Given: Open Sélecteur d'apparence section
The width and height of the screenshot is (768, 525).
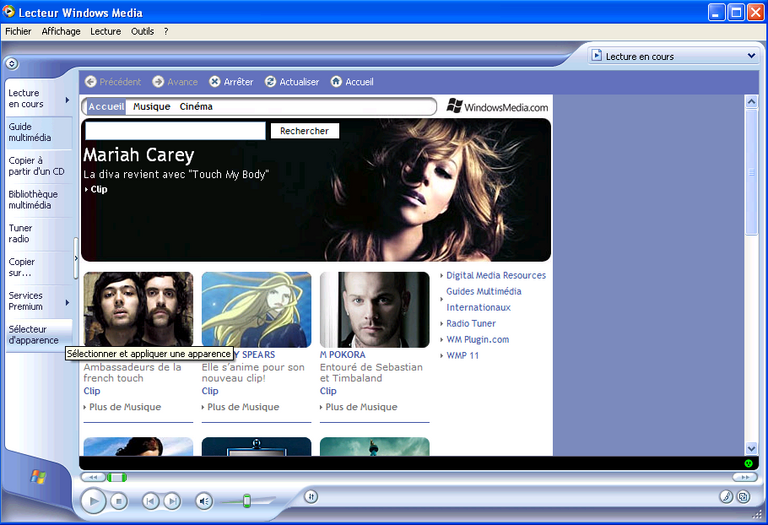Looking at the screenshot, I should [39, 335].
